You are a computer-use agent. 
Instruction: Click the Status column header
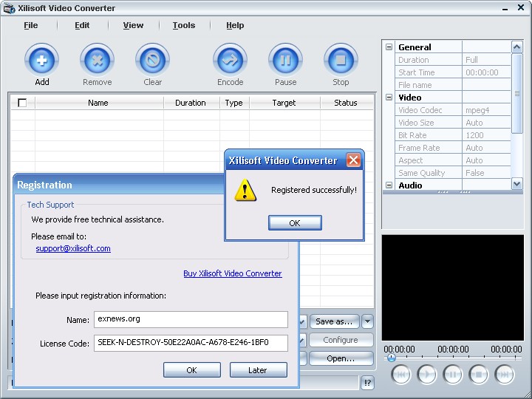[346, 103]
